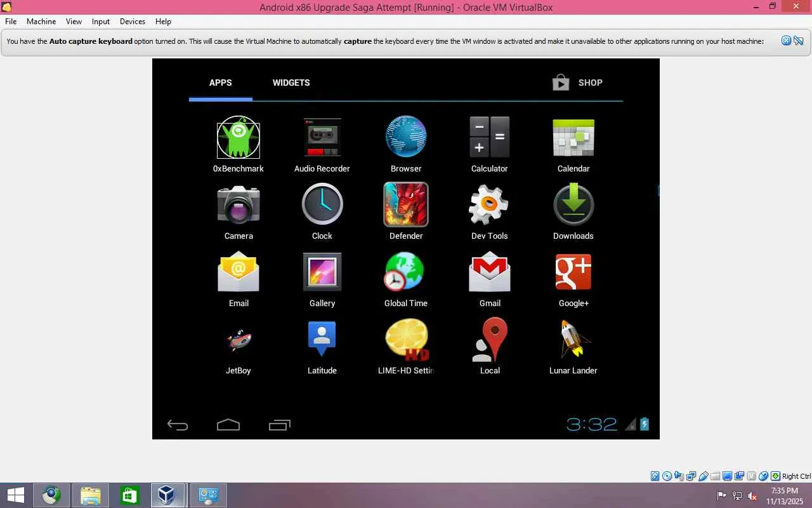Image resolution: width=812 pixels, height=508 pixels.
Task: Click VirtualBox taskbar button
Action: coord(167,495)
